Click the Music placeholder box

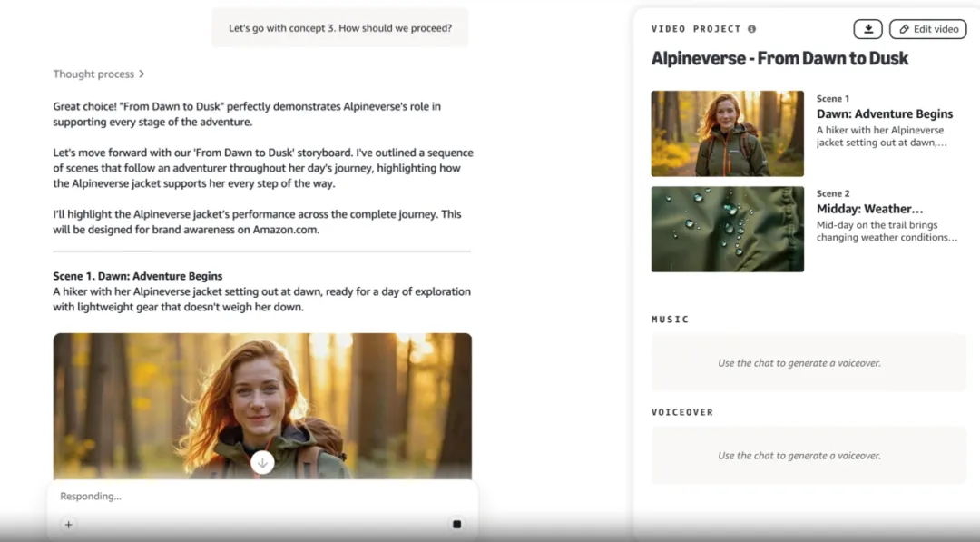tap(808, 362)
